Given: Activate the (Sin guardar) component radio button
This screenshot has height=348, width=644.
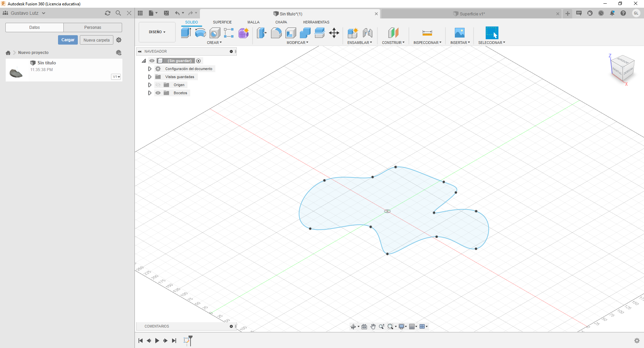Looking at the screenshot, I should point(199,61).
